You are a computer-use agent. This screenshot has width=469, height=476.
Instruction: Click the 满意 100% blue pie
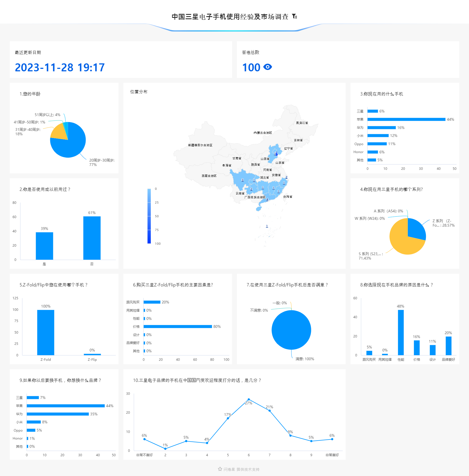[x=291, y=330]
